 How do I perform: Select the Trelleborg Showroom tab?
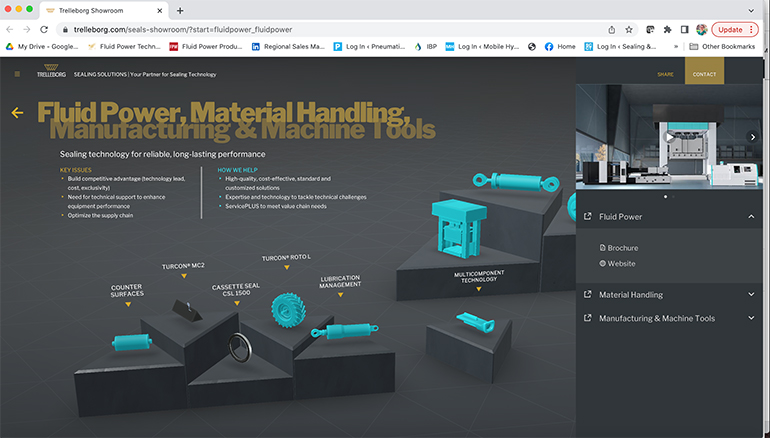pyautogui.click(x=105, y=10)
